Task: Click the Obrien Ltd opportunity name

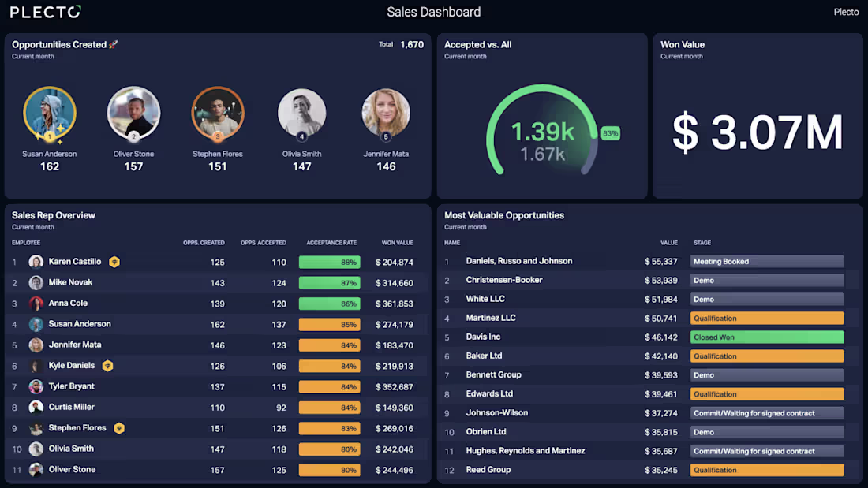Action: 486,431
